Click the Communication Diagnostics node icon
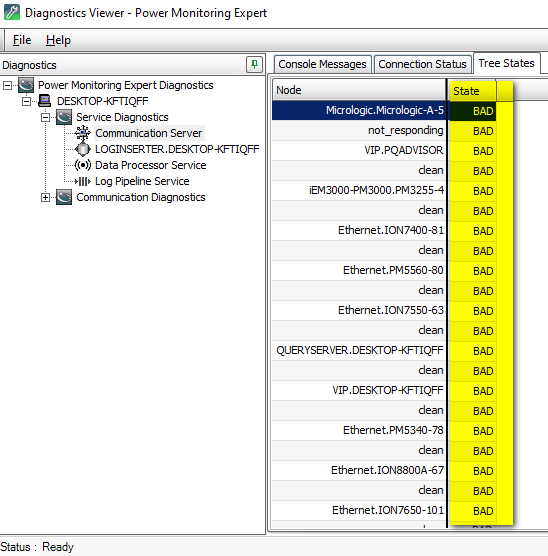Screen dimensions: 548x556 point(64,197)
